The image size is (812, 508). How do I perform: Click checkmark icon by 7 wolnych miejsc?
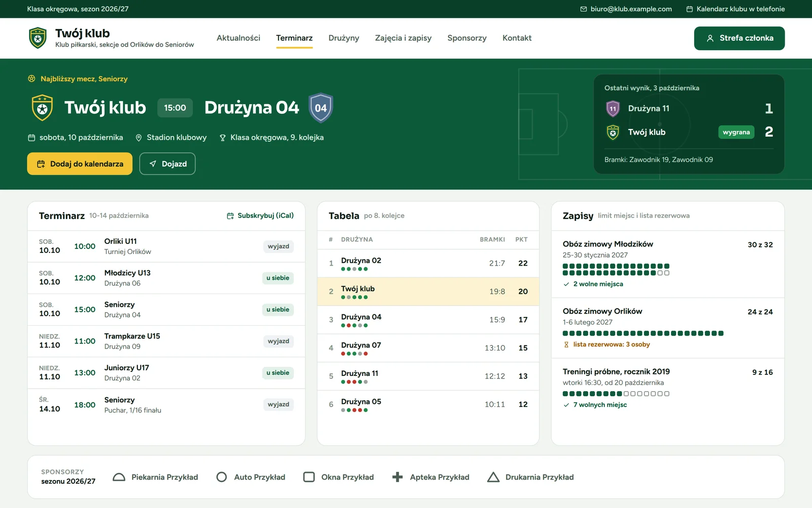(566, 405)
